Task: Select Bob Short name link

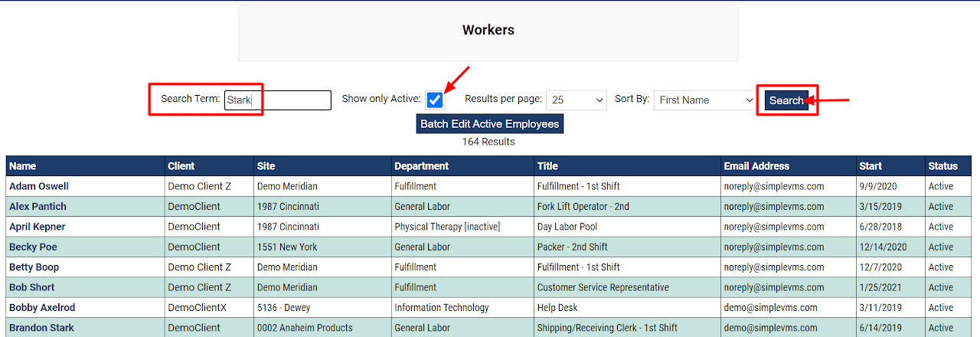Action: point(32,287)
